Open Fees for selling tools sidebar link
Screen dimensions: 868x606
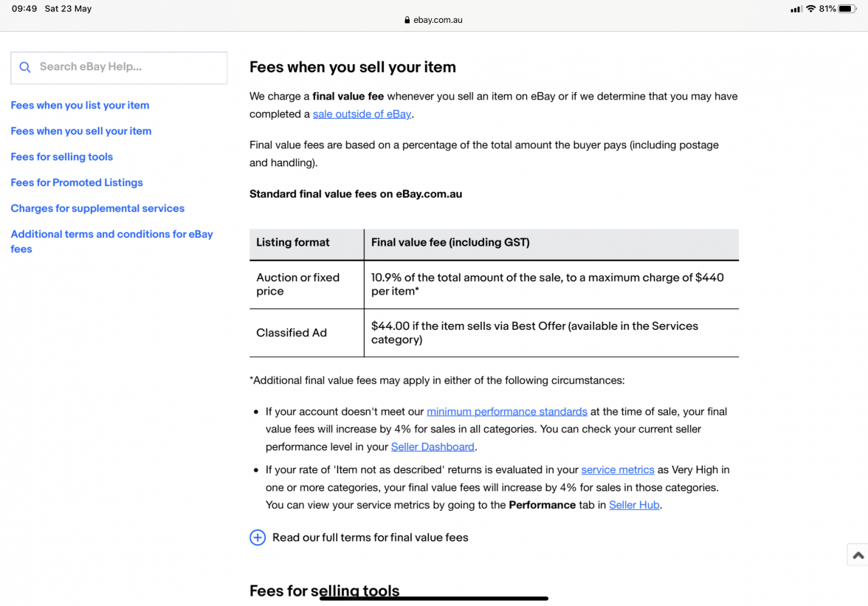(61, 156)
